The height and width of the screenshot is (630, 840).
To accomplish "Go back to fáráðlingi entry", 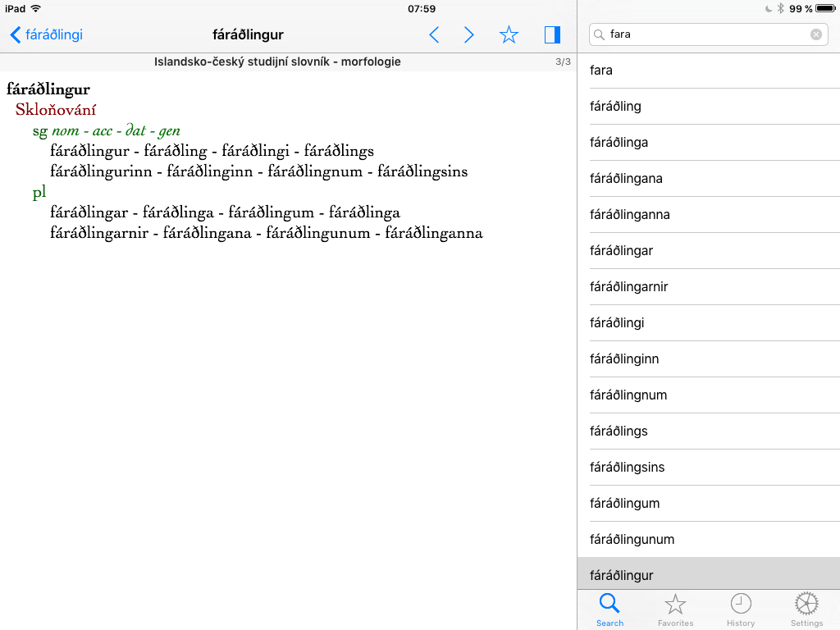I will click(x=46, y=34).
